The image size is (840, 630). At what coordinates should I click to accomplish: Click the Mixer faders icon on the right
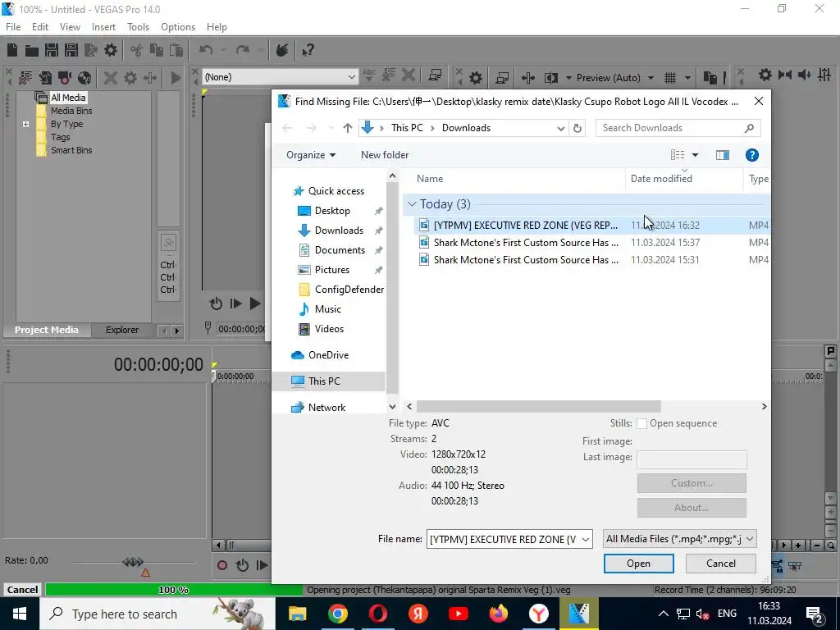[824, 75]
